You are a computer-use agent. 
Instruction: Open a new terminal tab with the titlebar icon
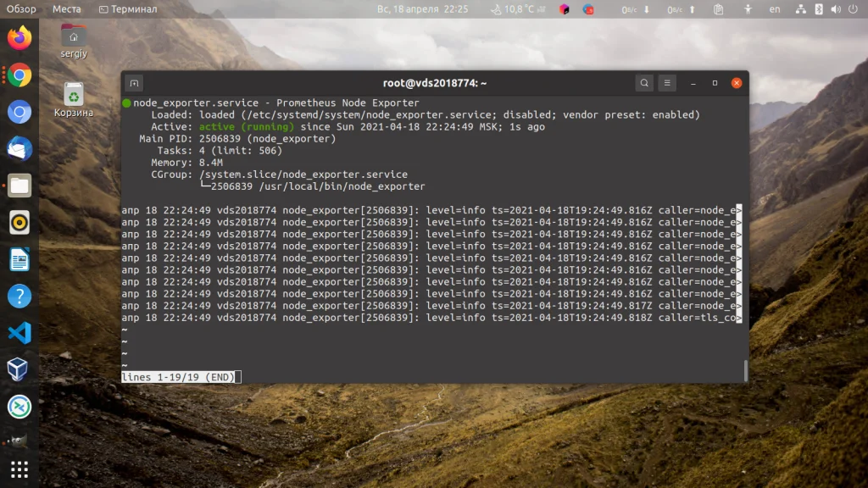coord(134,83)
